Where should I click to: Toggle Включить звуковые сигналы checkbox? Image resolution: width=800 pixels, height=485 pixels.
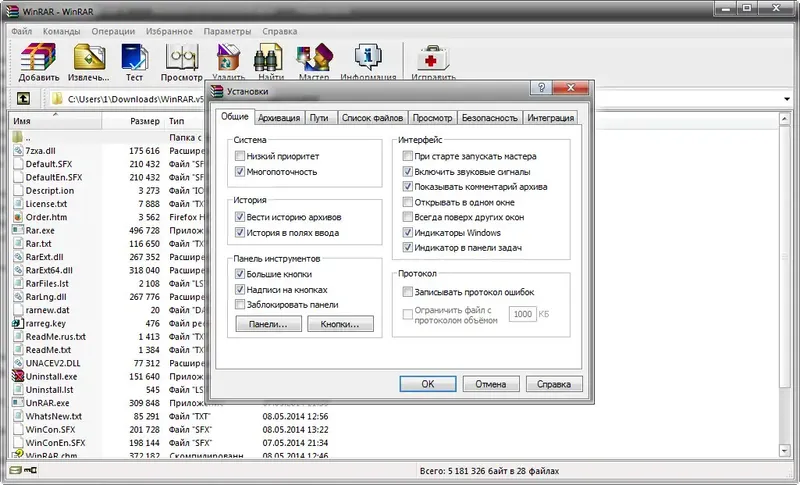pos(408,171)
